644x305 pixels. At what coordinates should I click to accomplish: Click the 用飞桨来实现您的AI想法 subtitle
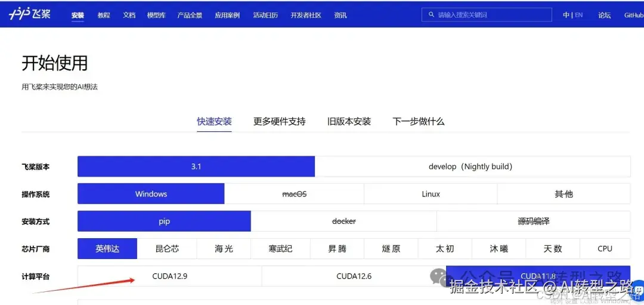60,87
